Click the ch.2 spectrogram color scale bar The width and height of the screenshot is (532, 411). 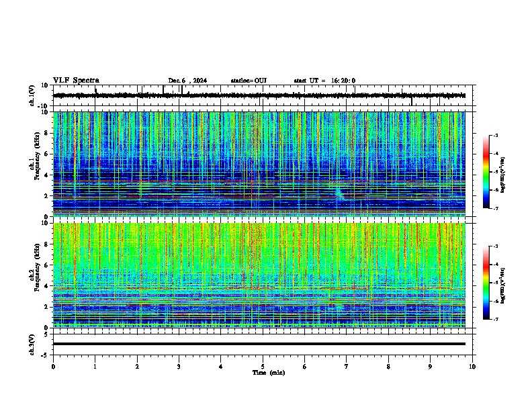pyautogui.click(x=486, y=283)
